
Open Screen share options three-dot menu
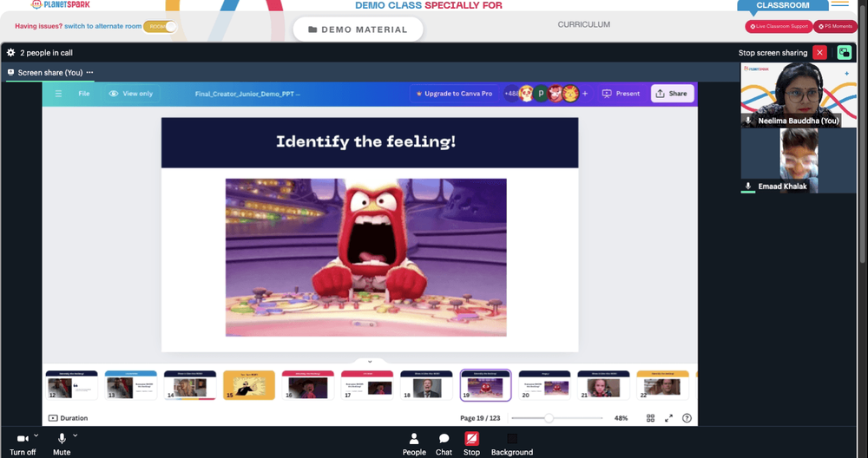(x=89, y=73)
